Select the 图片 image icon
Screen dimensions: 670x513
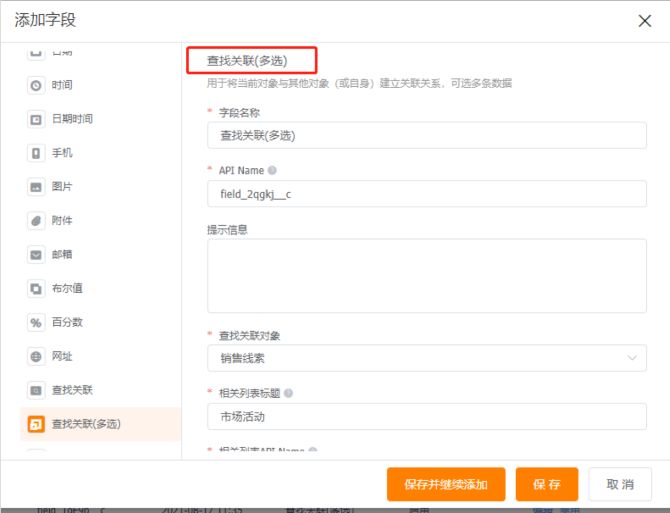click(36, 187)
